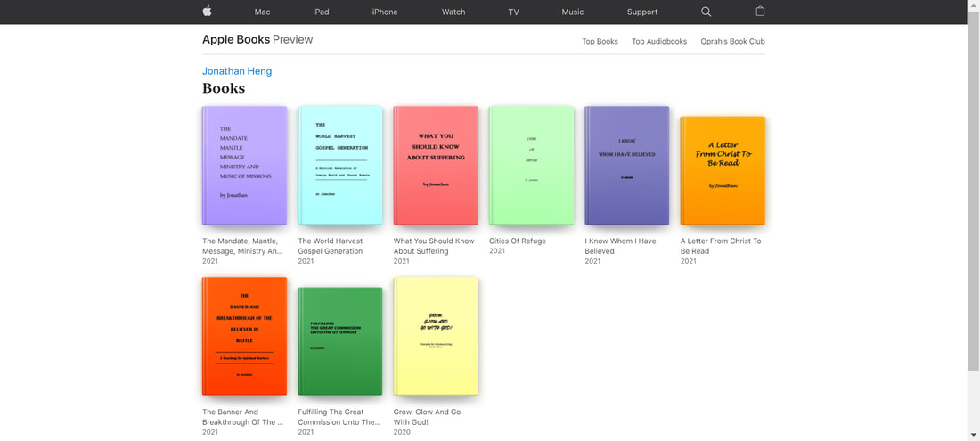Click title text 'A Letter From Christ To Be Read'

click(x=721, y=246)
